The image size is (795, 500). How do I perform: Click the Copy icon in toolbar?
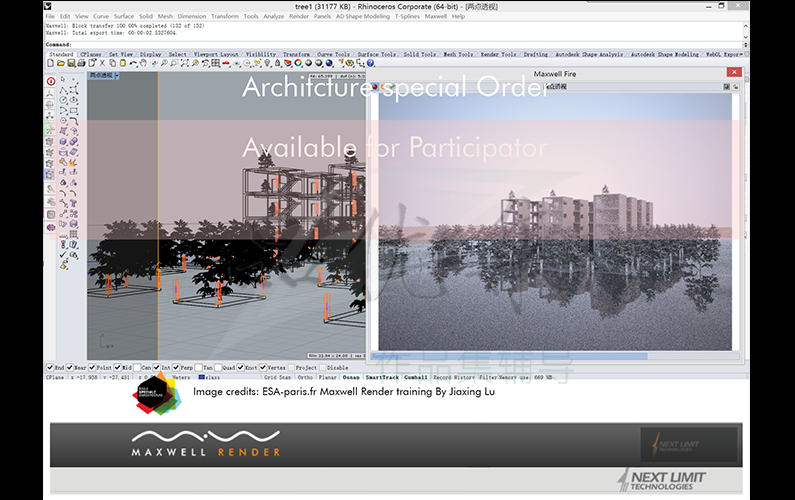tap(113, 63)
